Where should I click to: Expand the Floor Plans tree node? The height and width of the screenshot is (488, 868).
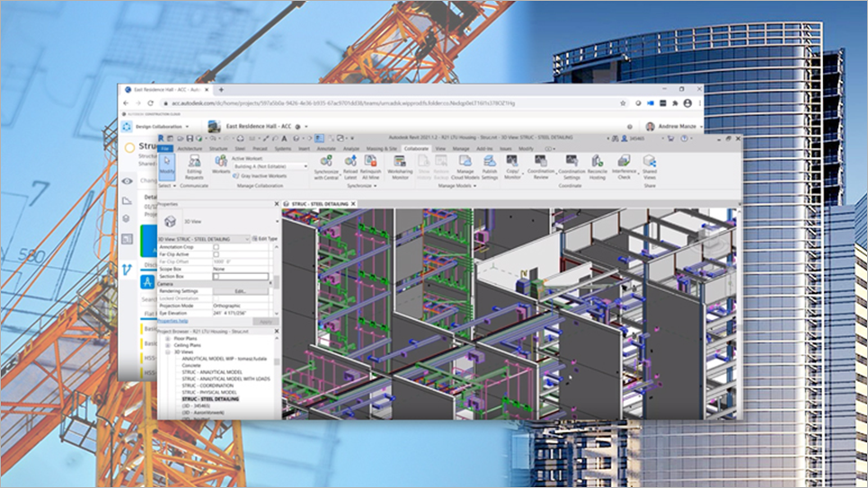click(168, 339)
